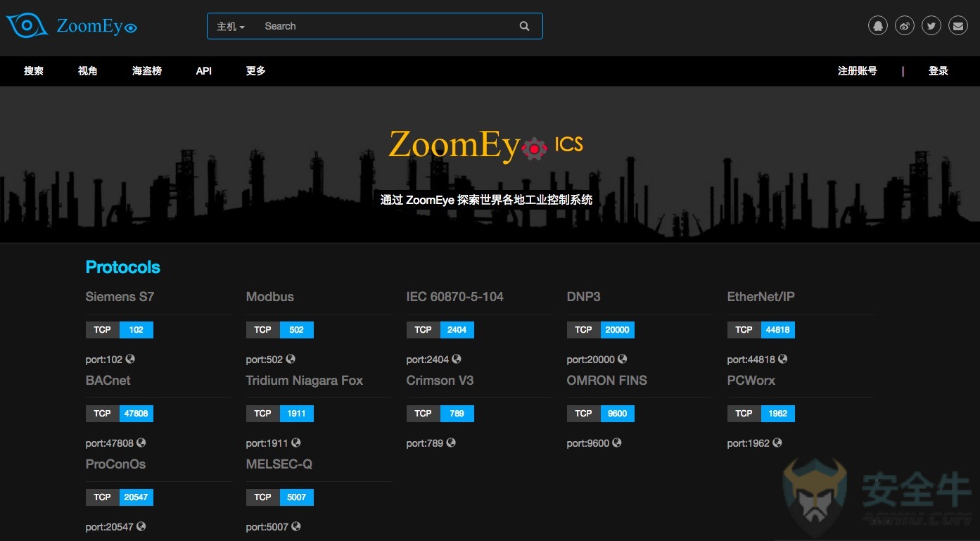Image resolution: width=980 pixels, height=541 pixels.
Task: Click the TCP 102 port badge
Action: [x=120, y=329]
